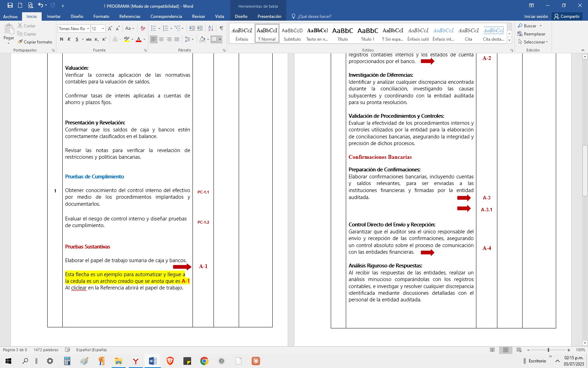Toggle bold formatting (N)
Screen dimensions: 588x368
[62, 40]
